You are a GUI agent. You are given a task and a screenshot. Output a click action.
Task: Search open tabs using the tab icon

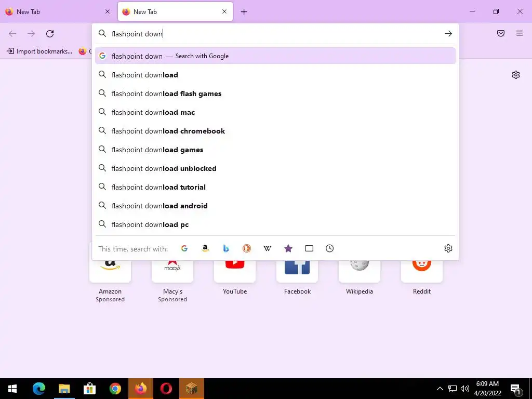coord(309,248)
